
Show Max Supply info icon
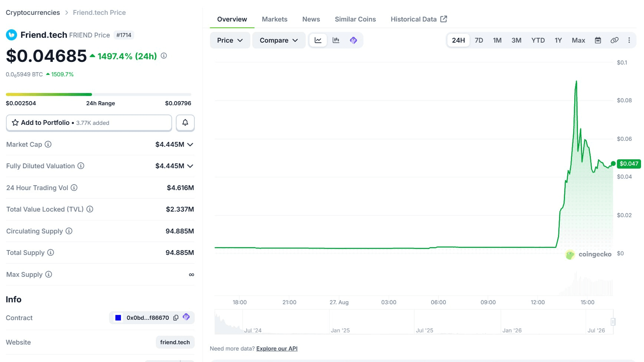coord(49,274)
